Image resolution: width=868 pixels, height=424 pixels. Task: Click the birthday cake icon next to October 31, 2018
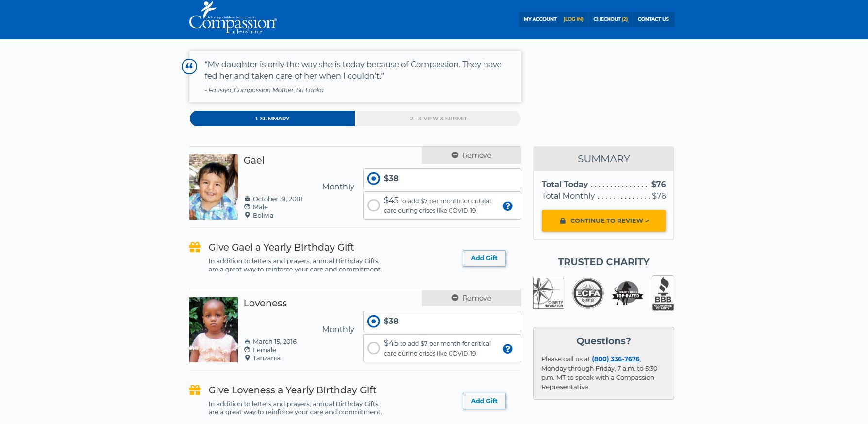pos(247,199)
